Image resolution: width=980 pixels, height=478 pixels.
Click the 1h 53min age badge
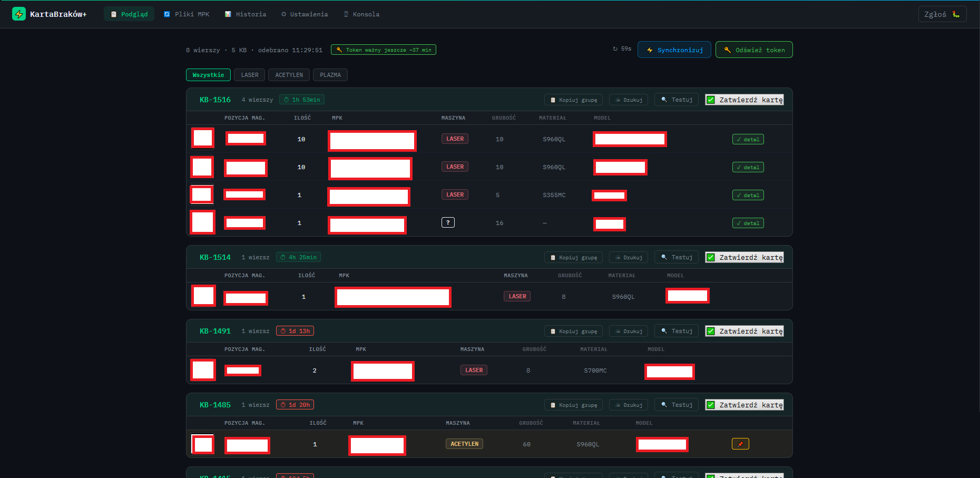point(302,100)
